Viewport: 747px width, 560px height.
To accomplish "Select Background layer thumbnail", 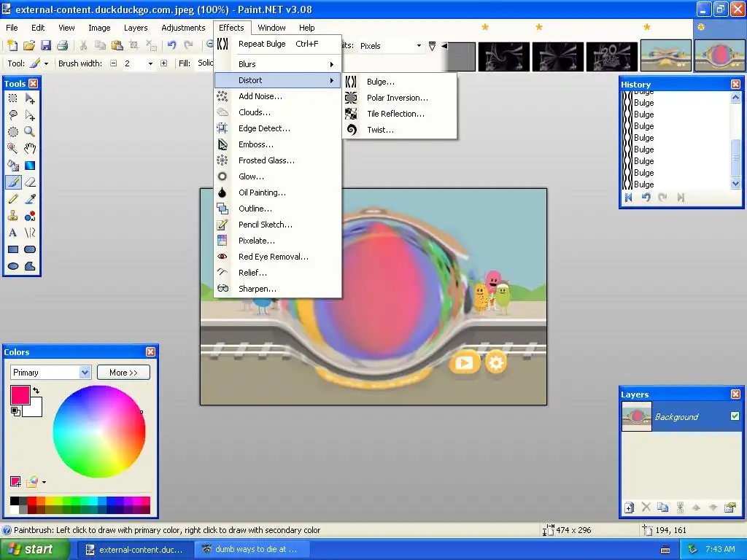I will click(637, 416).
